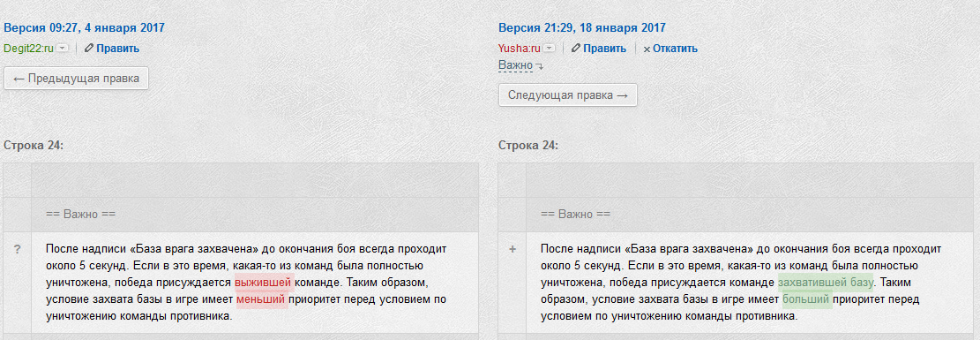This screenshot has height=340, width=980.
Task: Open version 21:29, 18 января 2017 link
Action: pos(582,27)
